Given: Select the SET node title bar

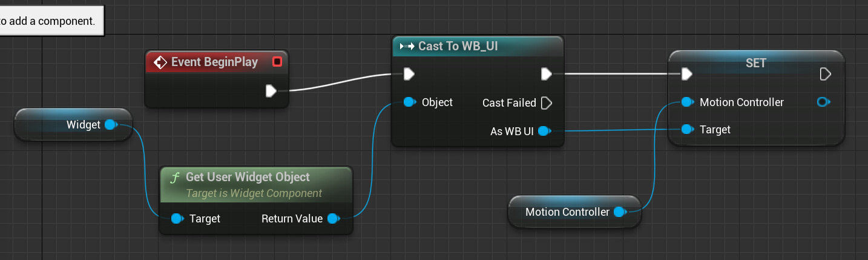Looking at the screenshot, I should (755, 63).
